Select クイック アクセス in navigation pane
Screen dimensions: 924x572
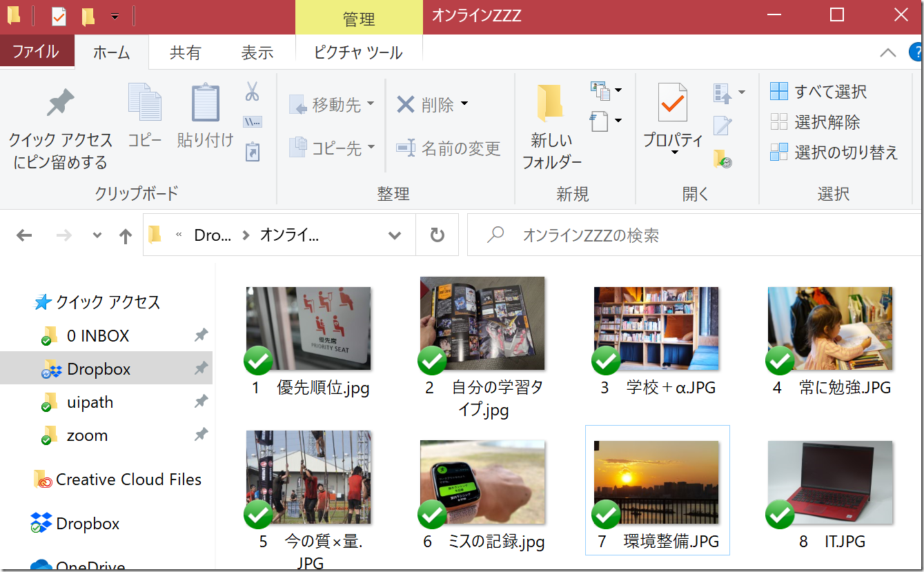point(97,302)
